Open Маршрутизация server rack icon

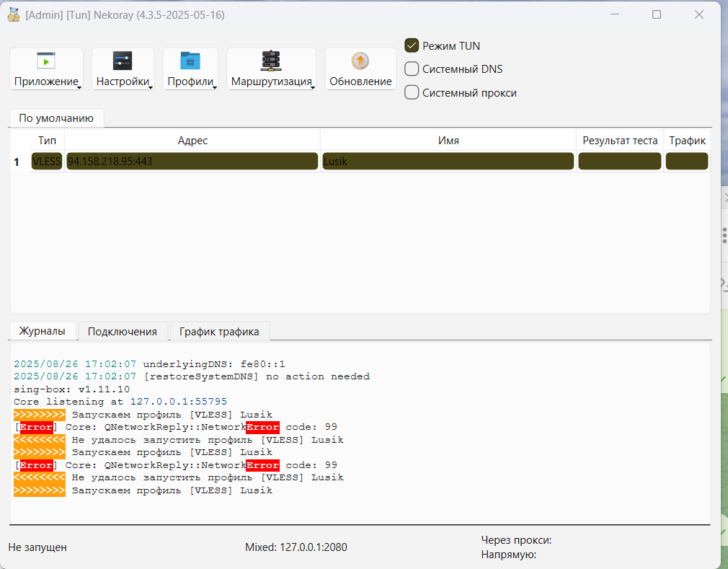click(x=271, y=61)
